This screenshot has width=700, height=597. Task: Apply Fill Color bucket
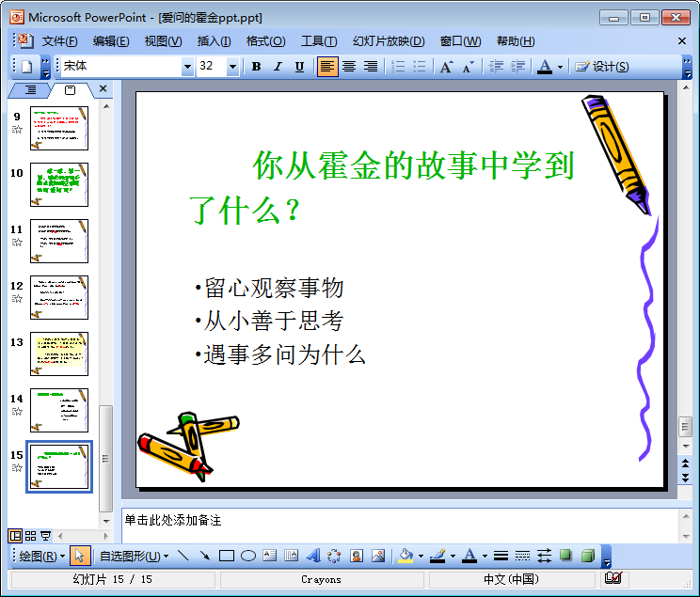coord(406,556)
